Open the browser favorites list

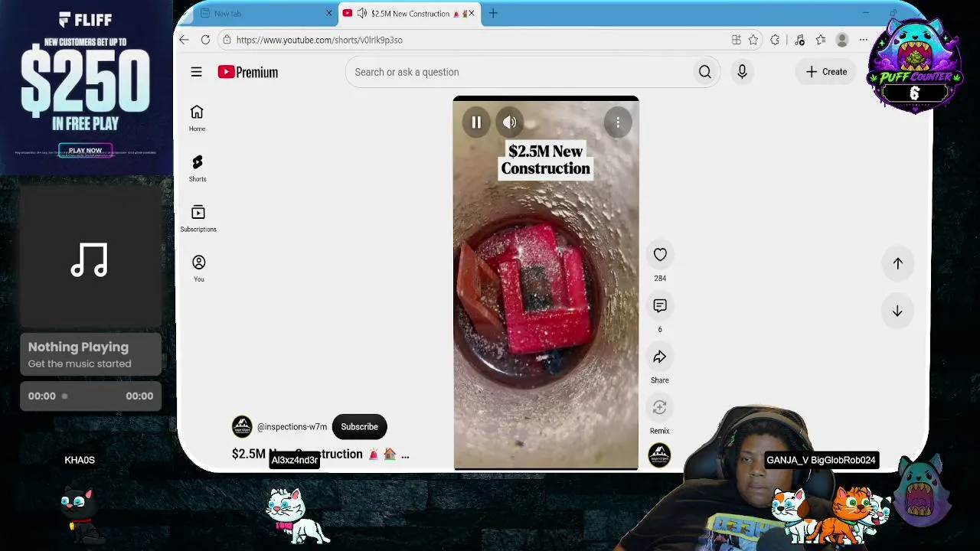point(821,40)
